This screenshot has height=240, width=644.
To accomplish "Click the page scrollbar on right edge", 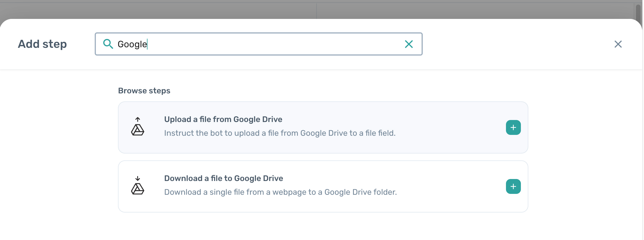I will [638, 11].
